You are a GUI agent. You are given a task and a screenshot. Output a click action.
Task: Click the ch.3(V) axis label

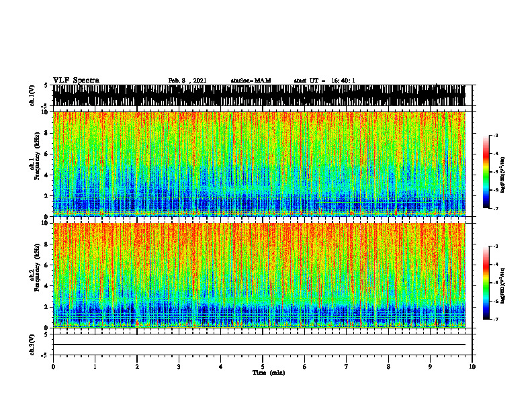32,345
